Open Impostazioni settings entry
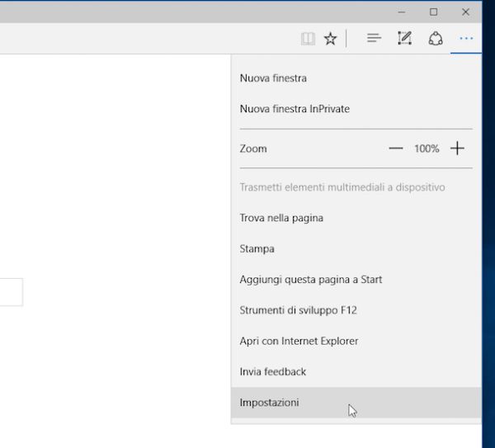 pyautogui.click(x=270, y=403)
